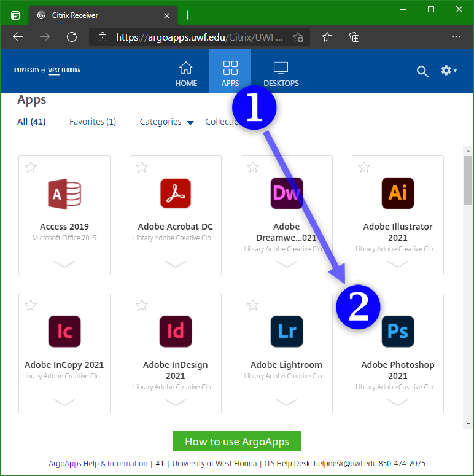474x476 pixels.
Task: Click the helpdesk@uwf.edu footer text
Action: (345, 464)
